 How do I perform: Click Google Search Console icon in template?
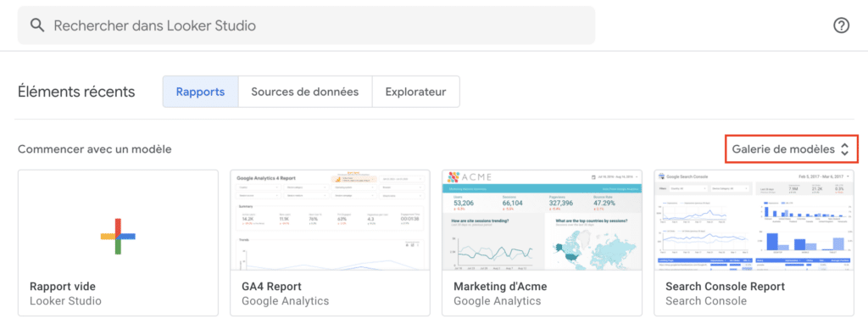coord(661,176)
